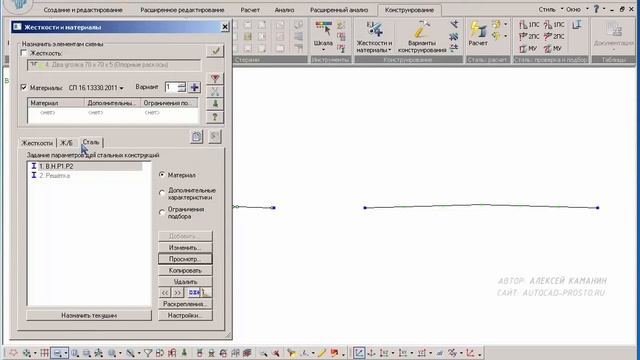Expand the Шкала dropdown arrow
The width and height of the screenshot is (640, 360).
(x=323, y=50)
